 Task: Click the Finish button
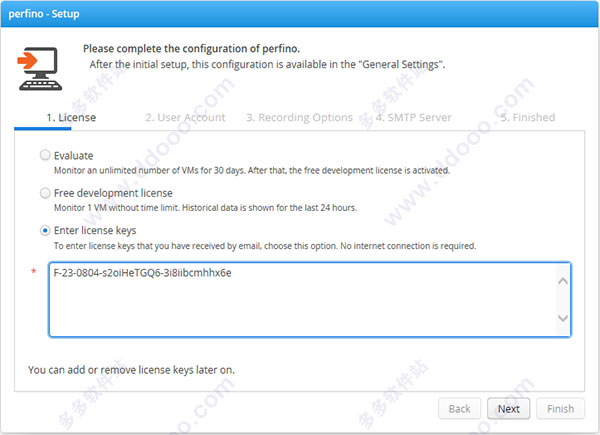point(560,409)
